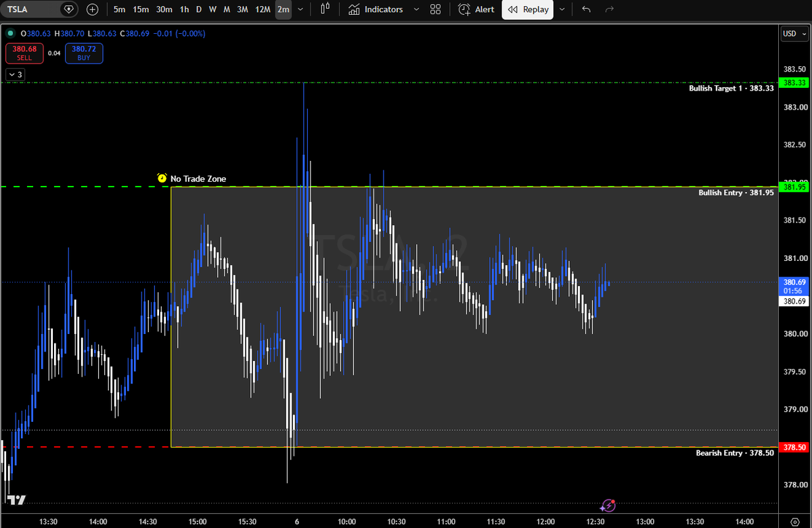Screen dimensions: 812x528
Task: Click the 380.68 SELL button
Action: coord(24,53)
